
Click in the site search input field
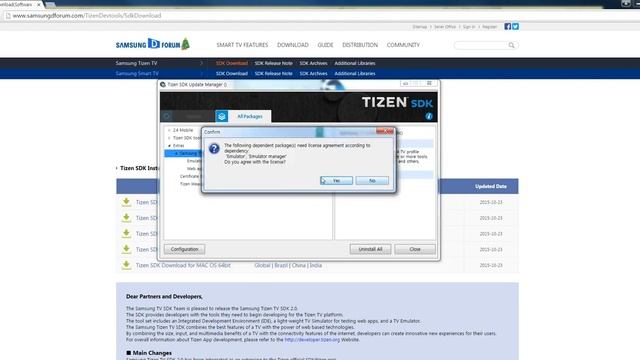[x=482, y=45]
